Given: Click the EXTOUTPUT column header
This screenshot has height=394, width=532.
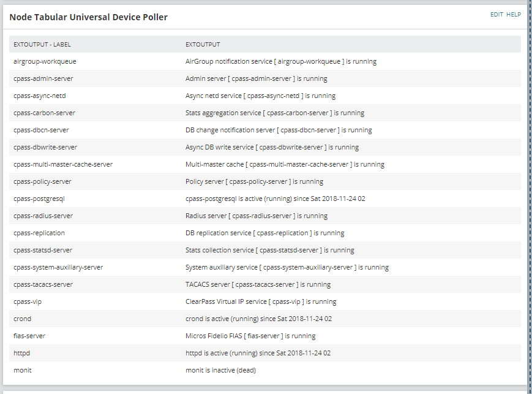Looking at the screenshot, I should click(x=203, y=44).
